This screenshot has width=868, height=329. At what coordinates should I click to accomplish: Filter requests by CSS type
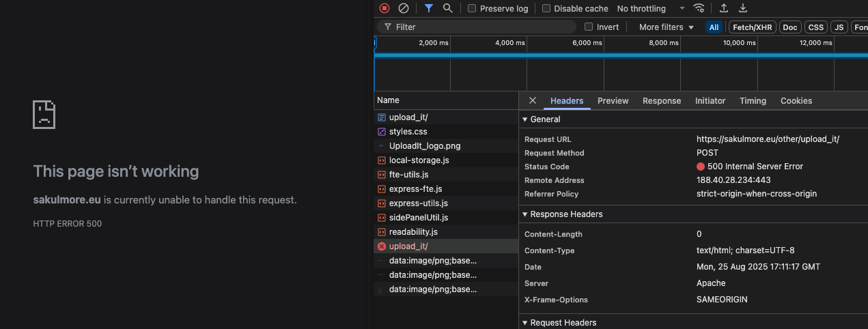tap(815, 27)
